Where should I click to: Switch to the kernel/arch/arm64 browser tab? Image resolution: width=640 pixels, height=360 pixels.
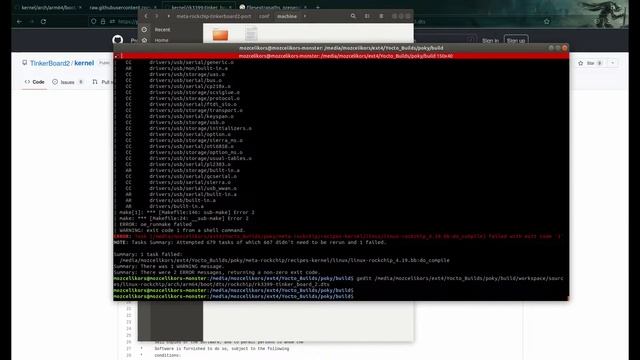click(50, 7)
